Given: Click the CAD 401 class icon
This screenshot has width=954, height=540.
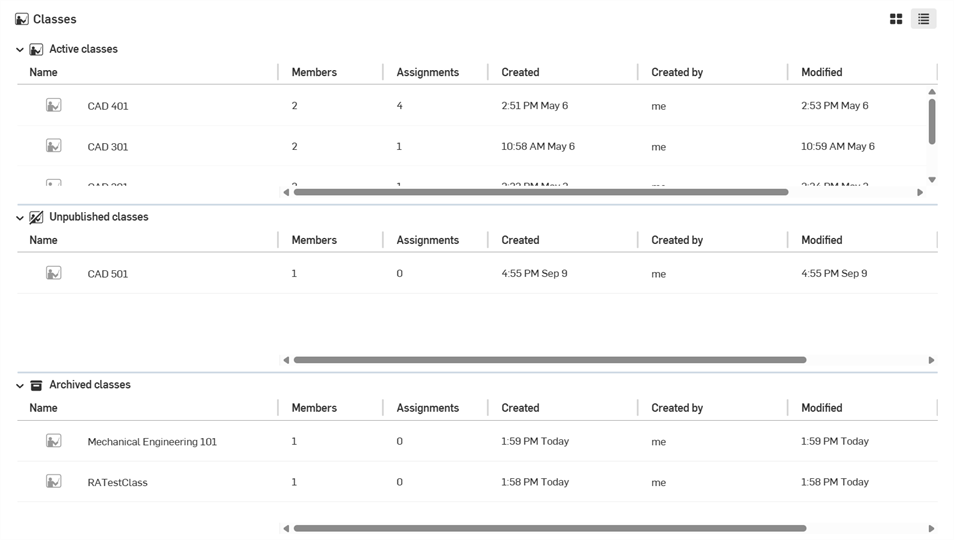Looking at the screenshot, I should [54, 105].
